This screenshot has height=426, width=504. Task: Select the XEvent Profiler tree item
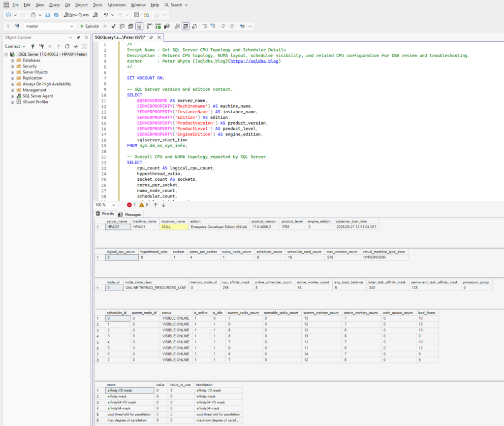point(35,102)
